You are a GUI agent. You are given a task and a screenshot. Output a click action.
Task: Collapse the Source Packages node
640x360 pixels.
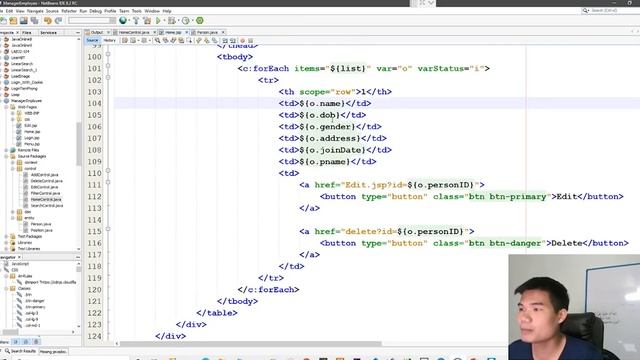pyautogui.click(x=7, y=156)
